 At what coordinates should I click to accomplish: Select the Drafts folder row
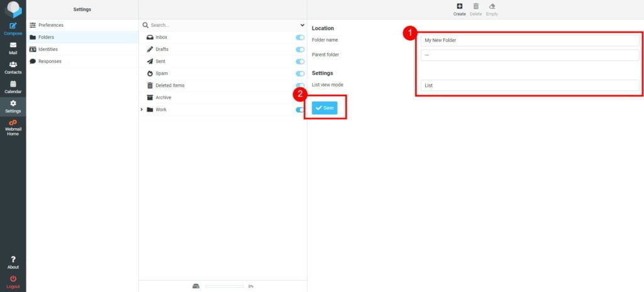[223, 49]
